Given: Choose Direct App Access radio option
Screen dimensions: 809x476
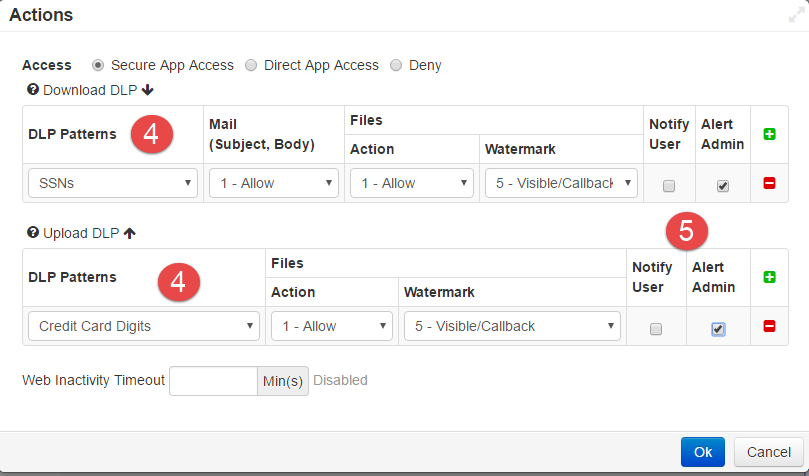Looking at the screenshot, I should (251, 65).
